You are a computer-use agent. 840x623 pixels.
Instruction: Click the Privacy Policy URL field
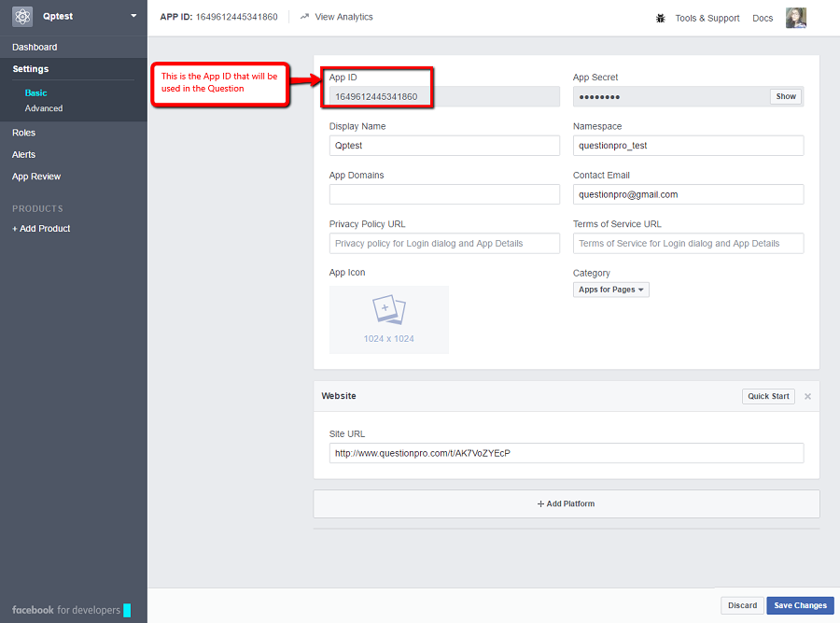[444, 244]
